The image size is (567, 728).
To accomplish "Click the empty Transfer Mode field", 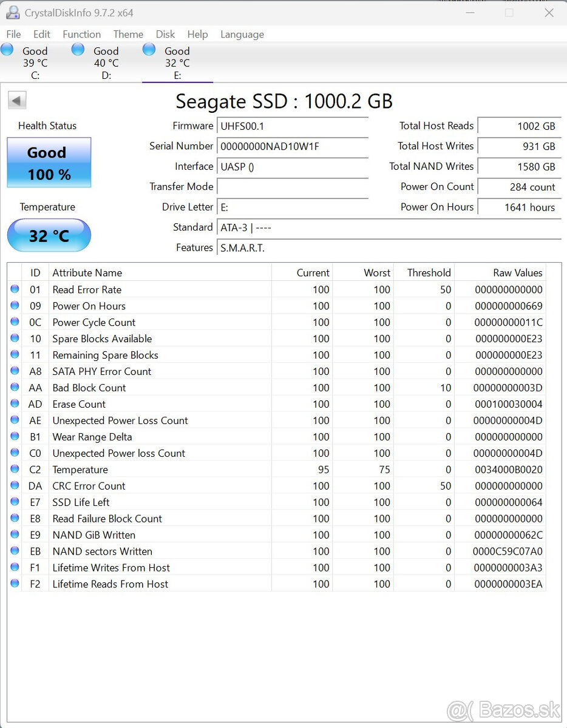I will pos(293,187).
